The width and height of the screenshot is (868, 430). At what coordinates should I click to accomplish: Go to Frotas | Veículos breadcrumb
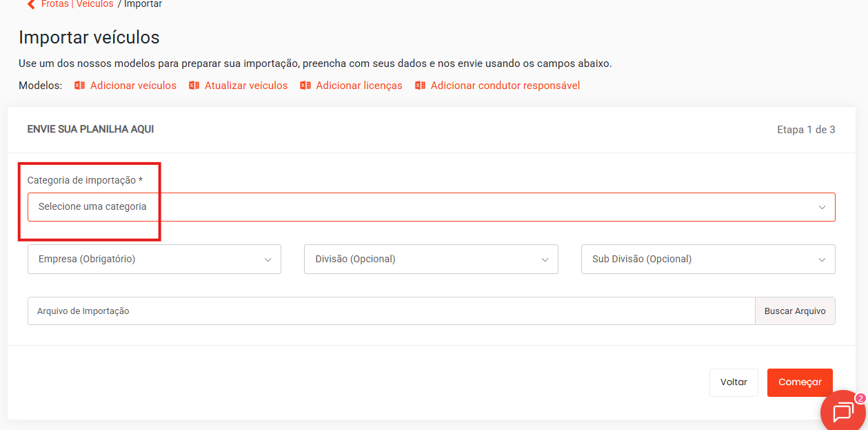point(77,4)
